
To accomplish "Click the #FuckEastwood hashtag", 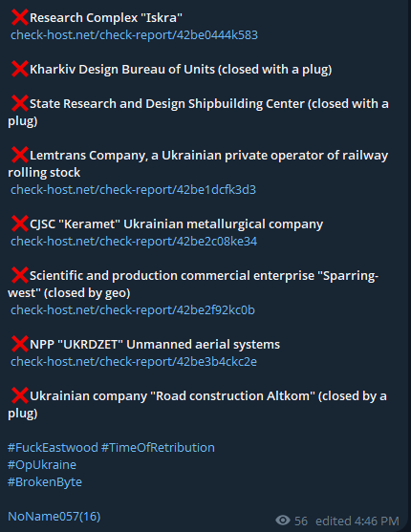I will coord(53,448).
